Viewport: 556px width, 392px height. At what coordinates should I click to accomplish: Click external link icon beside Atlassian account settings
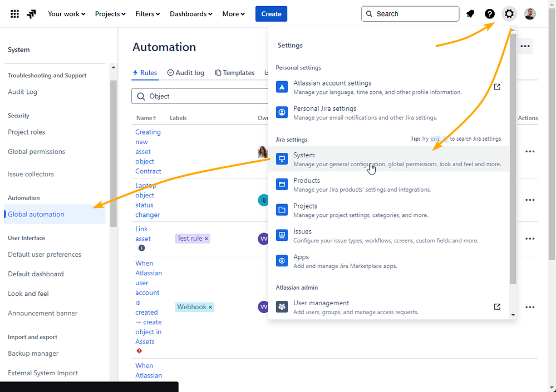coord(497,87)
